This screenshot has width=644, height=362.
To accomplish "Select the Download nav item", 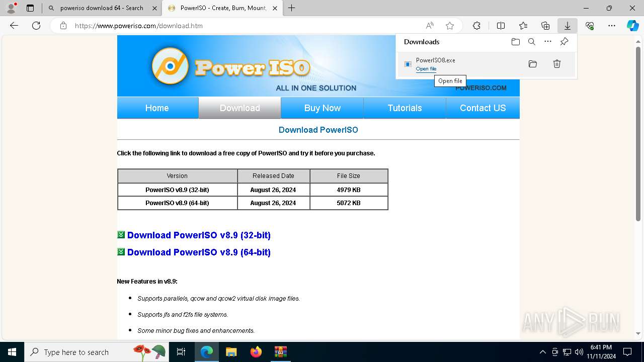I will pyautogui.click(x=240, y=108).
